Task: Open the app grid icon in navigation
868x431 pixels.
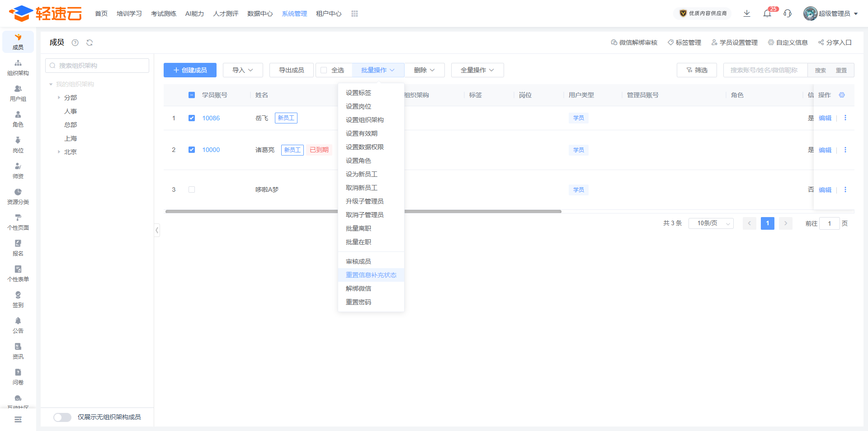Action: (354, 14)
